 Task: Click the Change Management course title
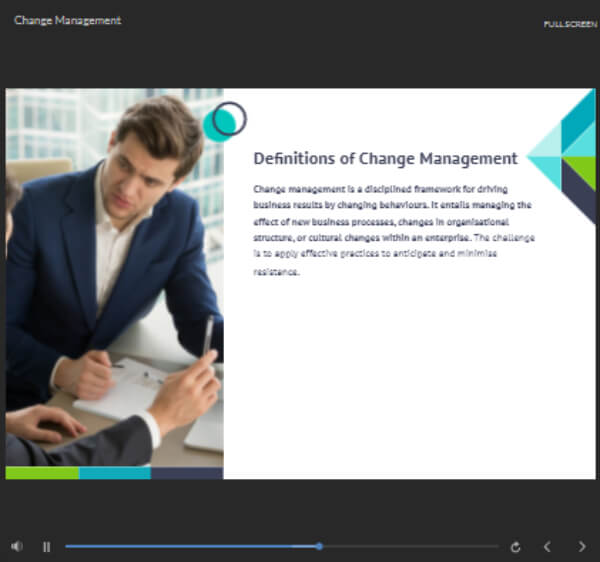pyautogui.click(x=68, y=20)
